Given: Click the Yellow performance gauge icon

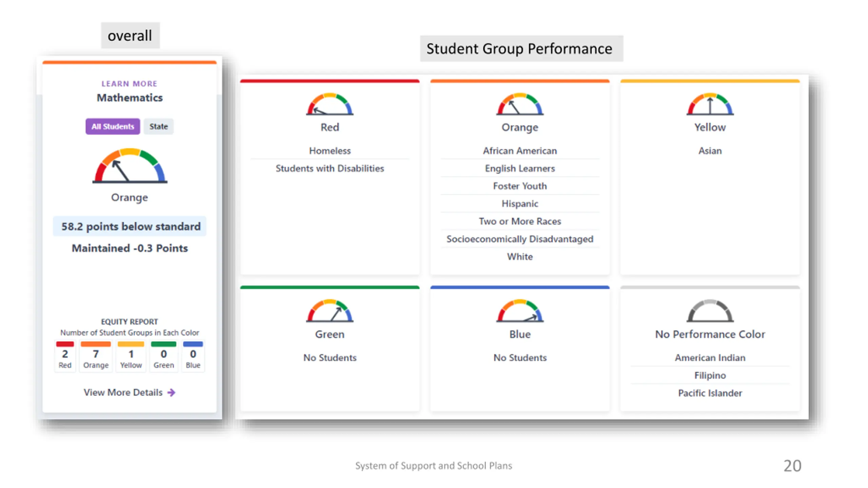Looking at the screenshot, I should point(710,104).
